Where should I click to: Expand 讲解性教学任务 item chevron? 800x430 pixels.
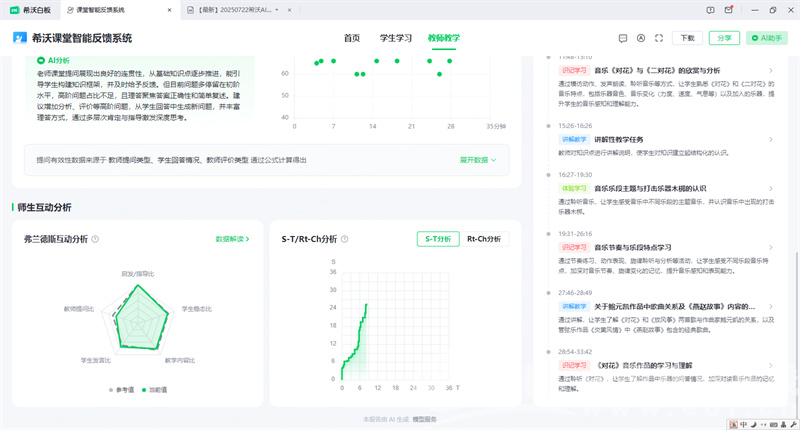(770, 139)
